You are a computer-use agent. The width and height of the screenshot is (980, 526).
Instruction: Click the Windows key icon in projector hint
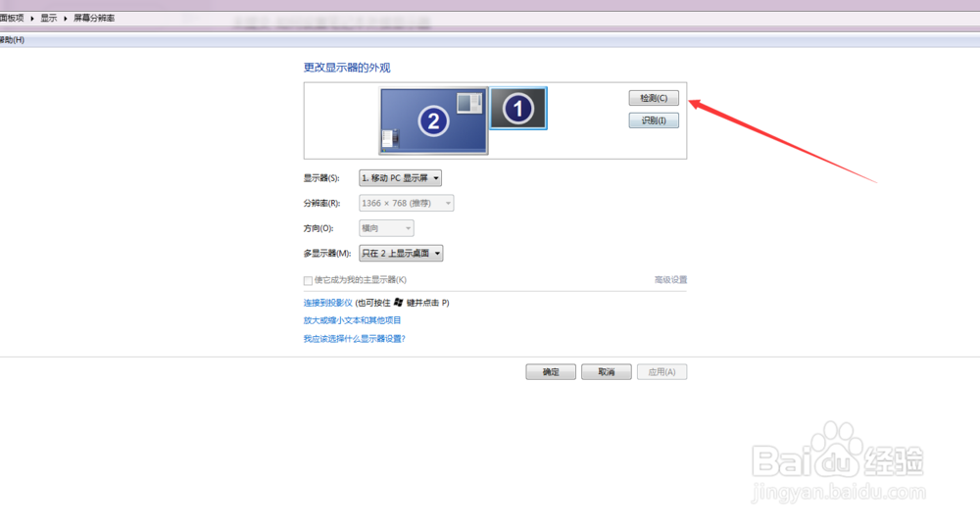click(x=398, y=303)
